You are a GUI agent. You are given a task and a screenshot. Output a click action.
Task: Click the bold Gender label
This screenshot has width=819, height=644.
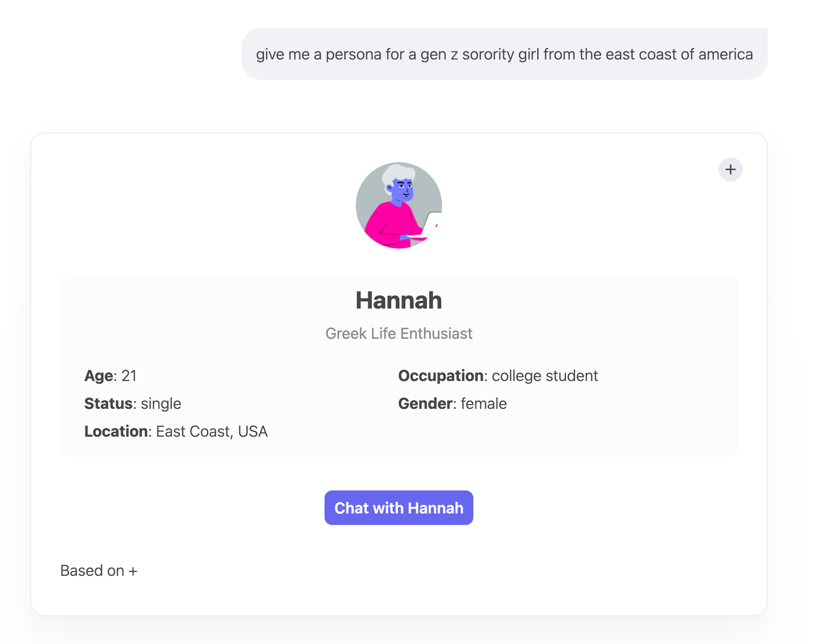[x=425, y=404]
